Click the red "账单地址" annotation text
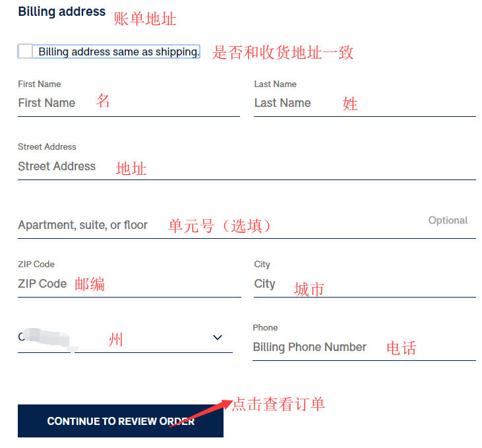The image size is (482, 448). 145,19
